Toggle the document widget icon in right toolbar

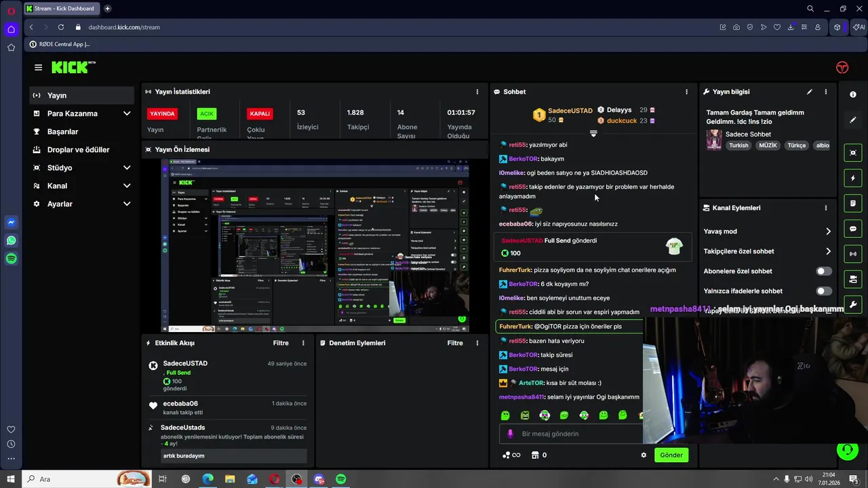[853, 203]
